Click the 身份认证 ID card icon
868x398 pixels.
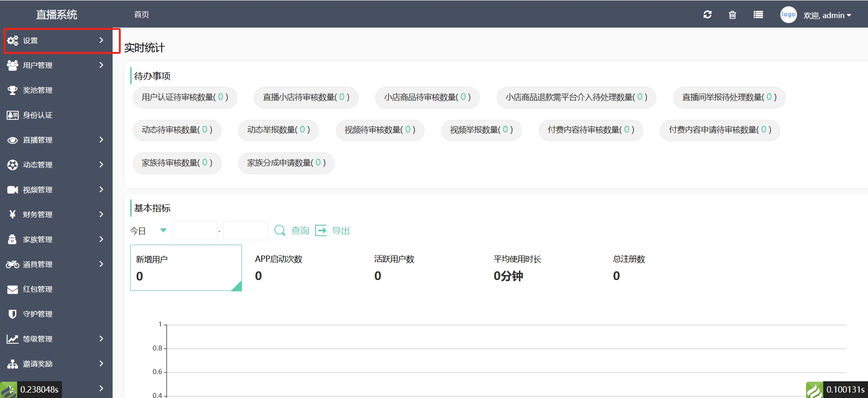point(13,115)
